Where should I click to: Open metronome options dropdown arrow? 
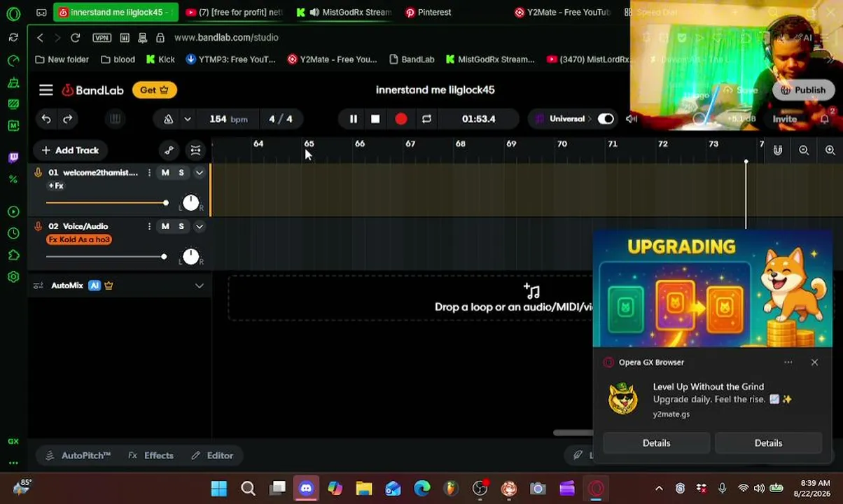coord(187,119)
